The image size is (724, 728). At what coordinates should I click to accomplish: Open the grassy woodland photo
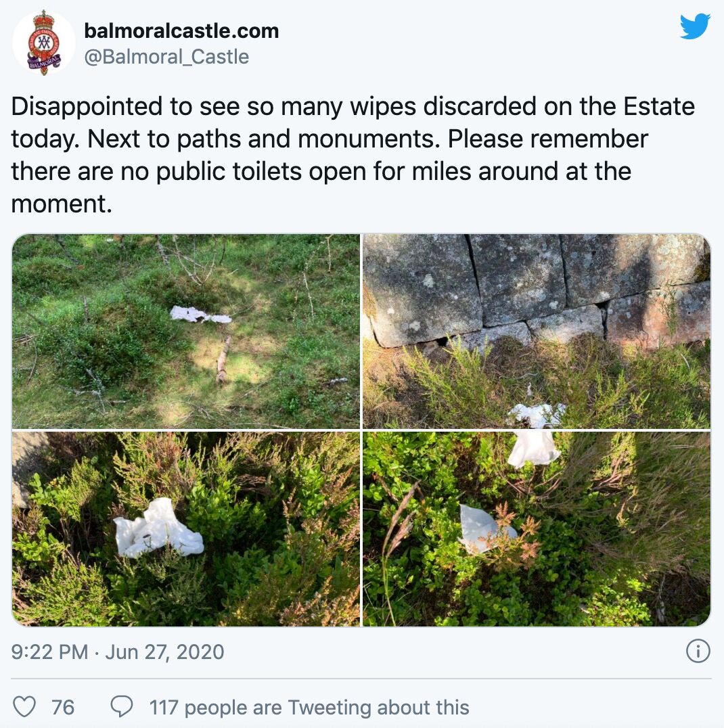click(186, 331)
